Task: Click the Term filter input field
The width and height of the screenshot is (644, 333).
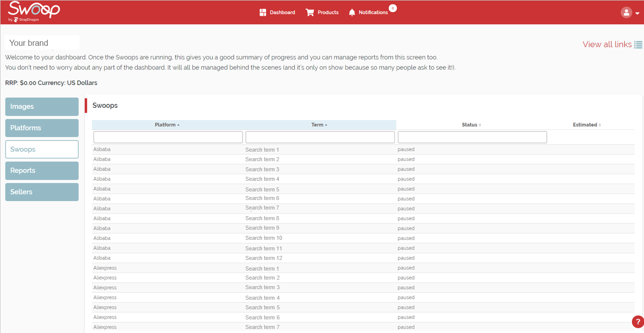Action: coord(320,137)
